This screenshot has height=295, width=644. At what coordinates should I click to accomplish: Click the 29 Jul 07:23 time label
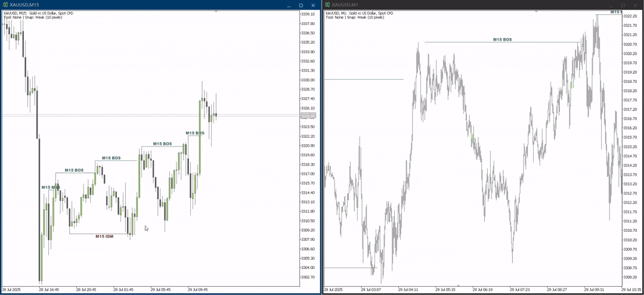pos(520,290)
